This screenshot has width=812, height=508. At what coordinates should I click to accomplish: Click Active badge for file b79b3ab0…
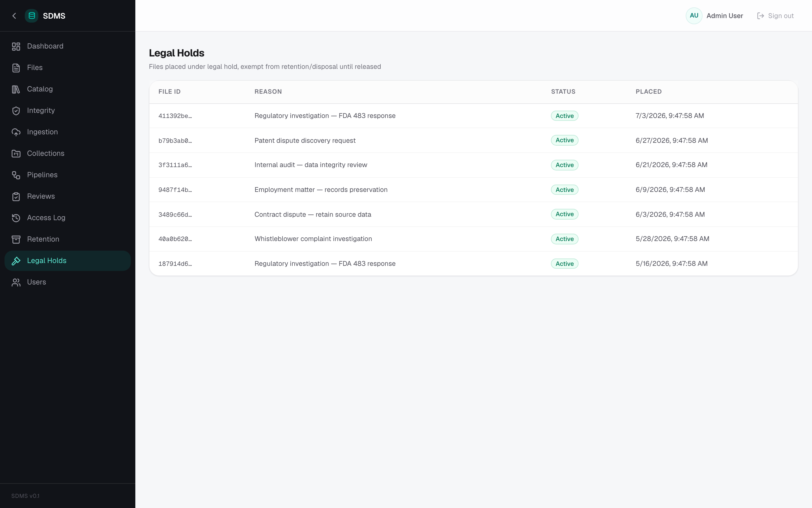click(564, 140)
